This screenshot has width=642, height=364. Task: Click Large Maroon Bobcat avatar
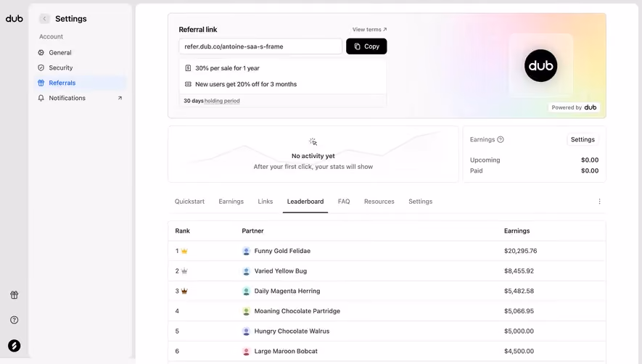(246, 351)
